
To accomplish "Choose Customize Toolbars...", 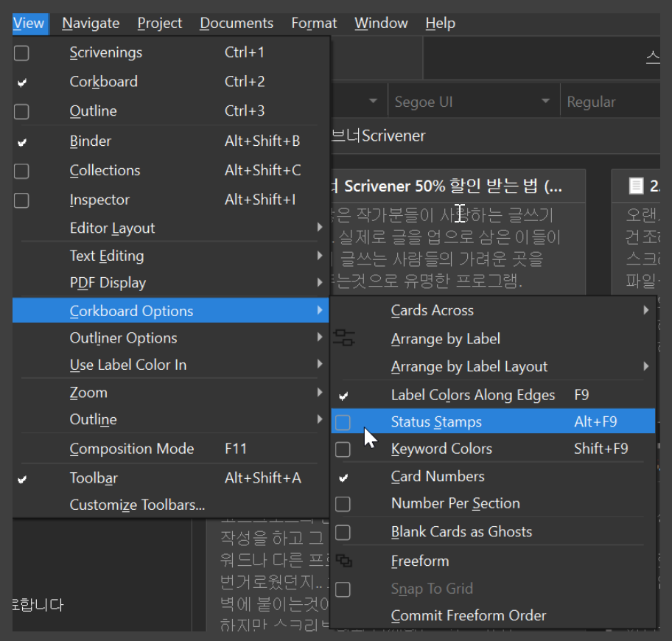I will (172, 504).
